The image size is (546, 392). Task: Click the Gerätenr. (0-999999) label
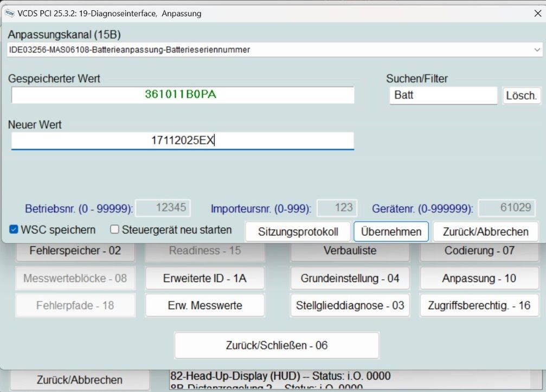[422, 209]
